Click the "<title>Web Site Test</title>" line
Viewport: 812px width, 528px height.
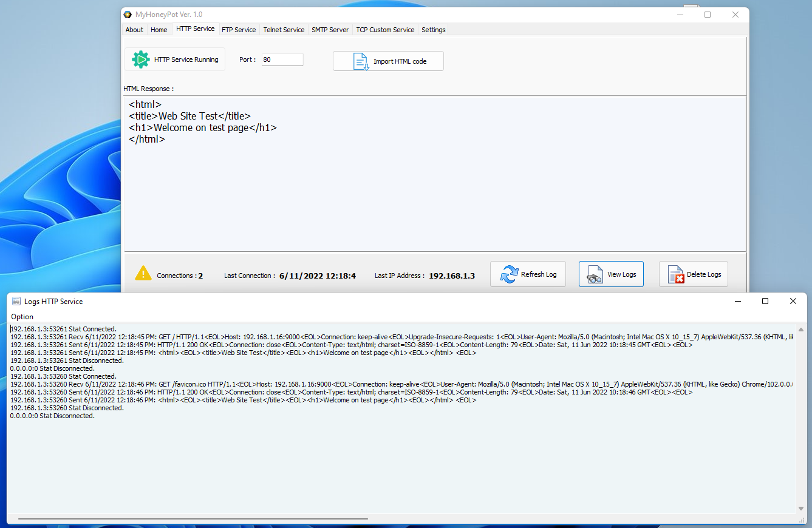(x=189, y=116)
